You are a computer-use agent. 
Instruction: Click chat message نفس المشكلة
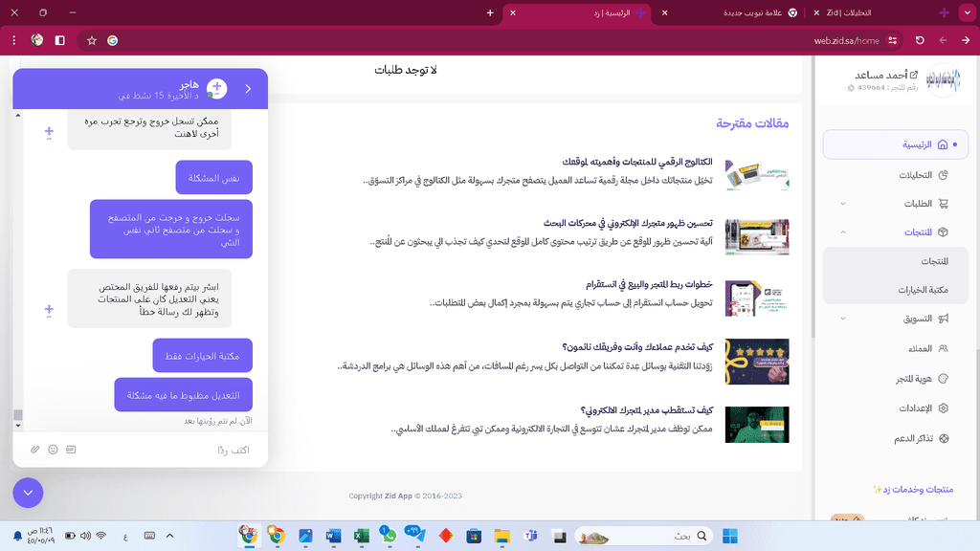tap(213, 177)
